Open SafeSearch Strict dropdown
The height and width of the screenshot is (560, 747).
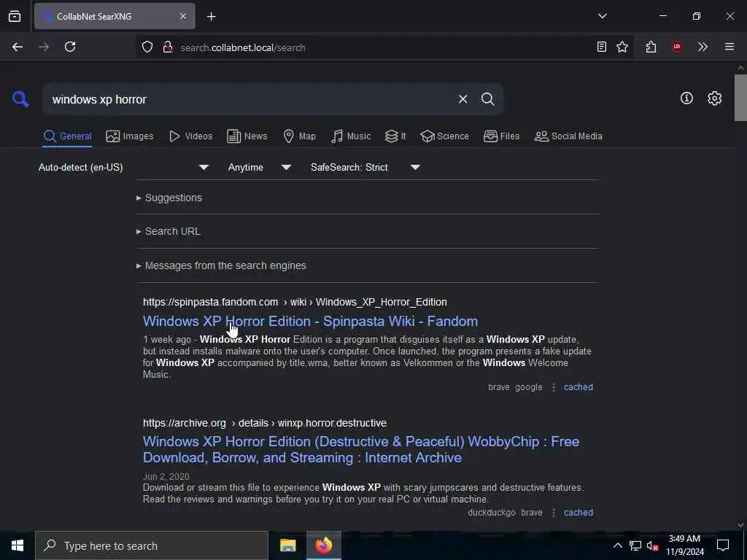tap(365, 167)
